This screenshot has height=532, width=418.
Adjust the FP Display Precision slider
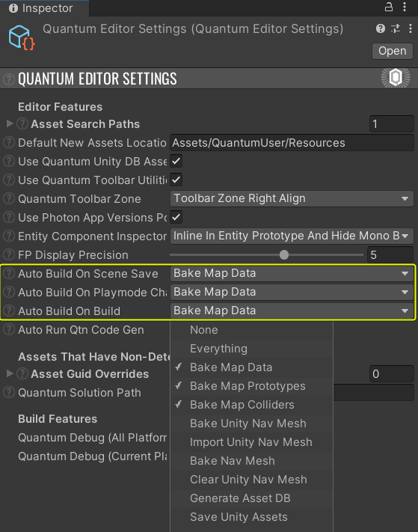pos(266,254)
